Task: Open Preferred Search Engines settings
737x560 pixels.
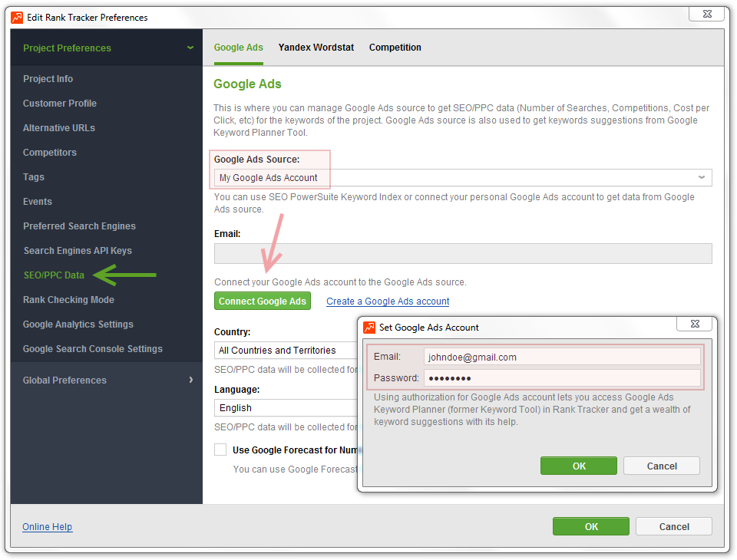Action: coord(79,226)
